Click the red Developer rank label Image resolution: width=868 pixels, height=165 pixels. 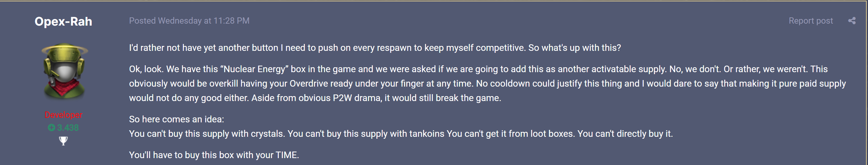coord(63,115)
